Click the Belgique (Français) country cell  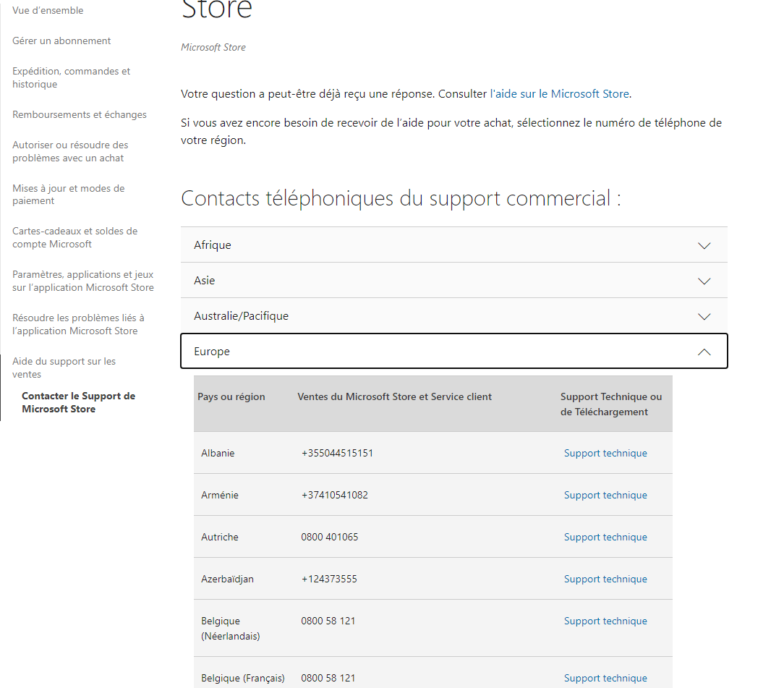click(243, 678)
